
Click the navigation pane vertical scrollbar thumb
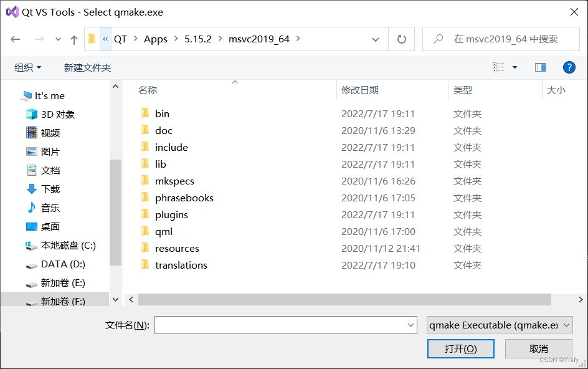pos(115,213)
